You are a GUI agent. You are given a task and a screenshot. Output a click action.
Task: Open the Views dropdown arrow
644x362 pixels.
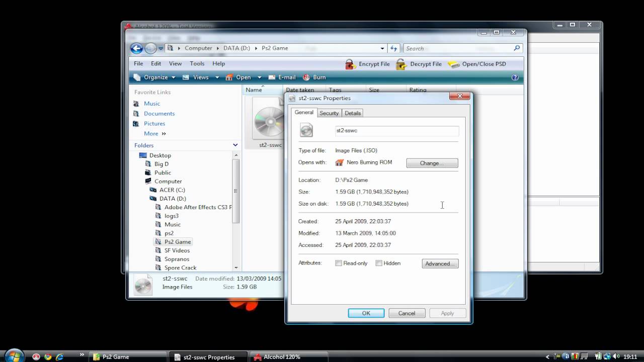point(217,77)
